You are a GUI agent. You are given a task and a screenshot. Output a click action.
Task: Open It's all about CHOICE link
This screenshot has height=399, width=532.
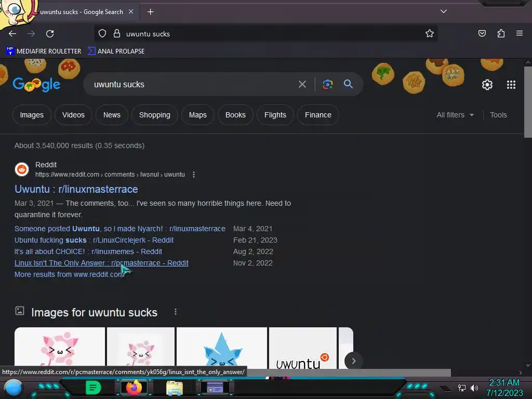[88, 252]
